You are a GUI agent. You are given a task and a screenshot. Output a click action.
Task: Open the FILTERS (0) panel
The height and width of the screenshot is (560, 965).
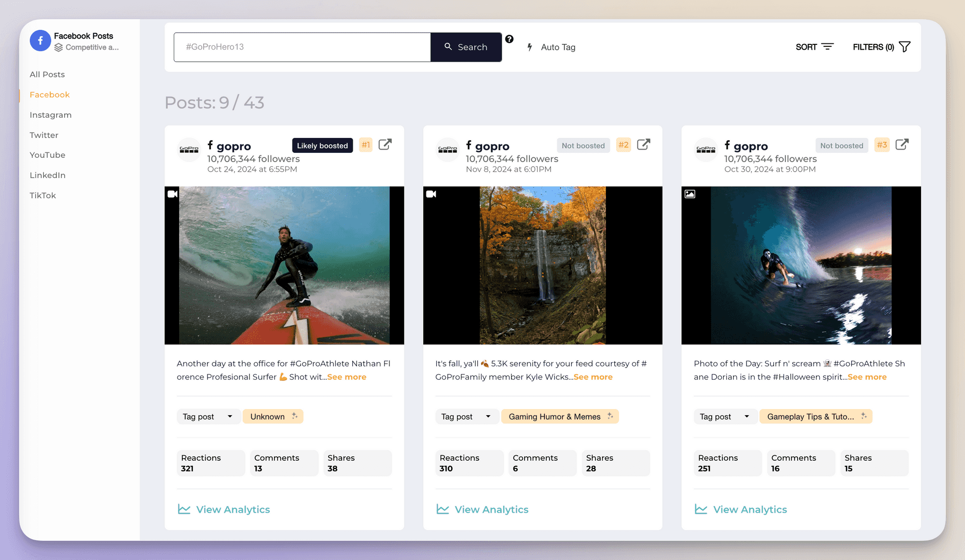click(882, 47)
